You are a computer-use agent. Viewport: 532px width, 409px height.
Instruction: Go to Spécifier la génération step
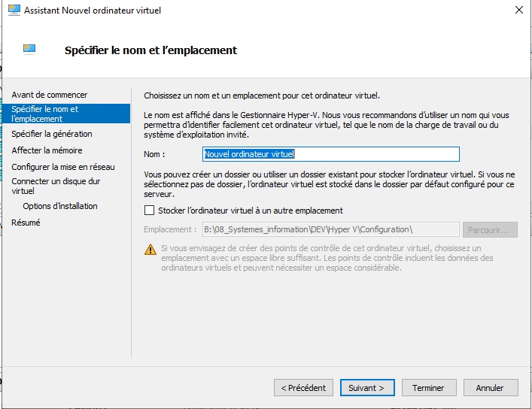[52, 134]
